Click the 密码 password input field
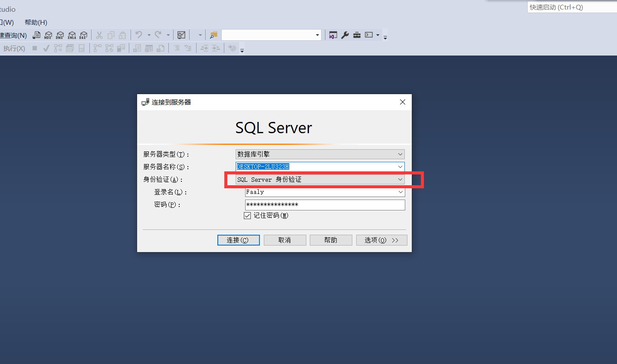Image resolution: width=617 pixels, height=364 pixels. (325, 204)
